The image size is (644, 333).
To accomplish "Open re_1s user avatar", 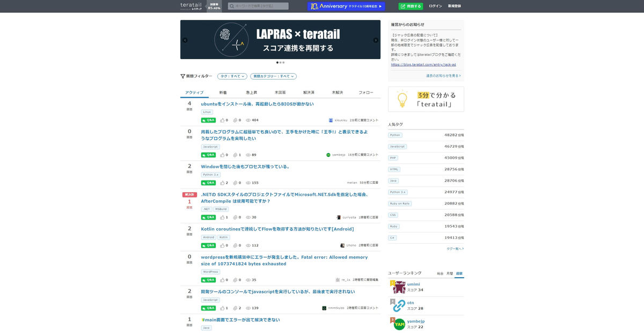I will click(x=338, y=280).
